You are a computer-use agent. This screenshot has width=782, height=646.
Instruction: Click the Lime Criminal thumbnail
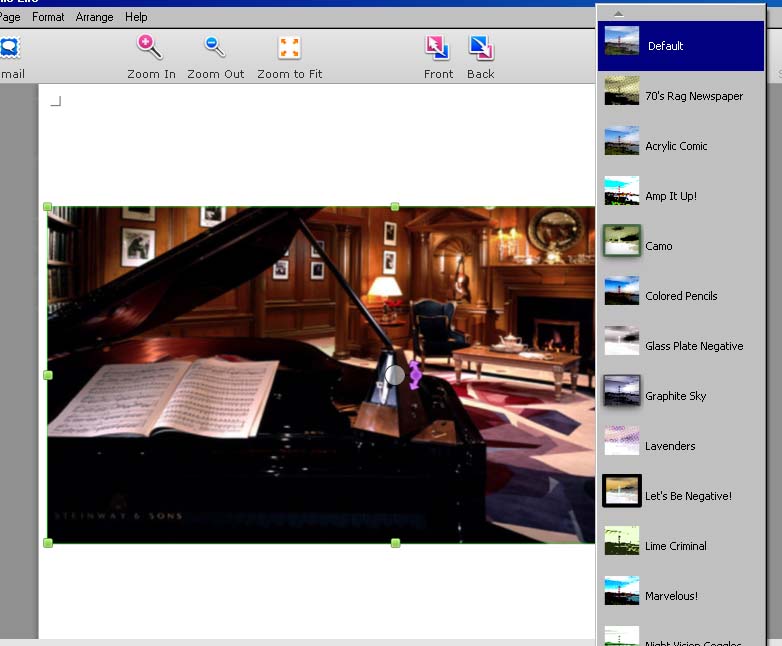[x=621, y=540]
